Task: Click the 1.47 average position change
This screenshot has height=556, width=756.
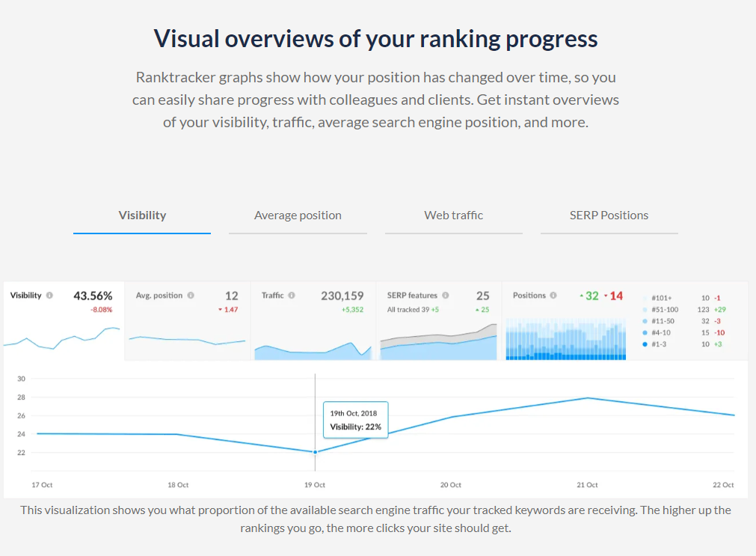Action: pyautogui.click(x=229, y=310)
